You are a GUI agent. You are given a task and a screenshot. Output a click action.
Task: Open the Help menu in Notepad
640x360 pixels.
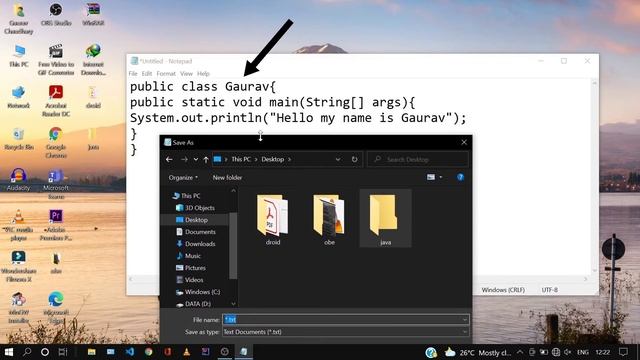click(x=203, y=73)
